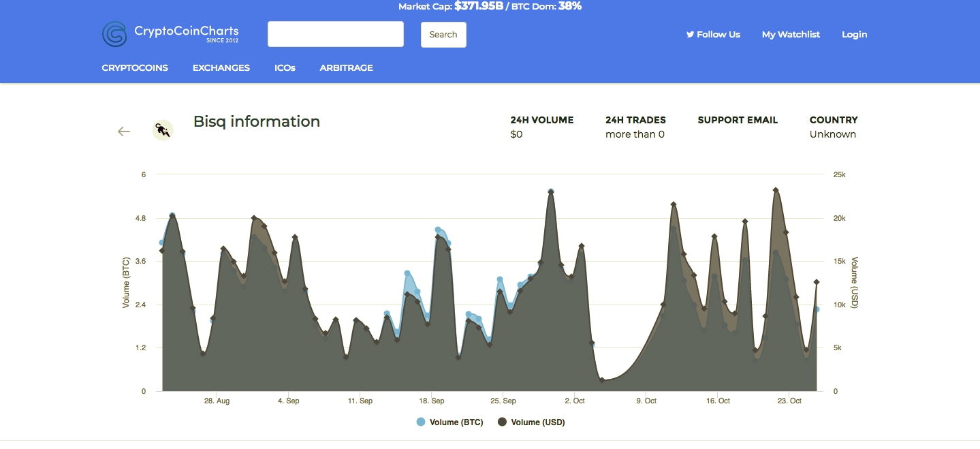The height and width of the screenshot is (449, 980).
Task: Open the ARBITRAGE menu
Action: [347, 68]
